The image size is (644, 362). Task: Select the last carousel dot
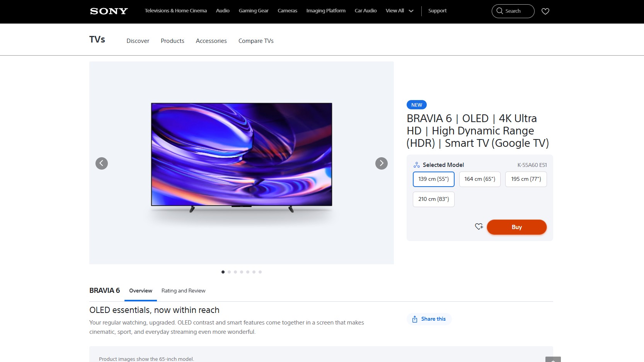(260, 272)
